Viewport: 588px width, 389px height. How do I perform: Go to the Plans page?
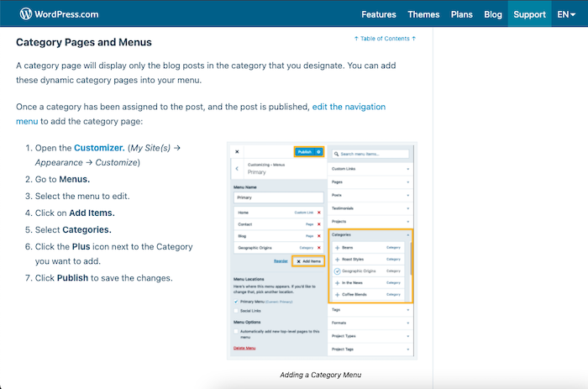tap(462, 14)
